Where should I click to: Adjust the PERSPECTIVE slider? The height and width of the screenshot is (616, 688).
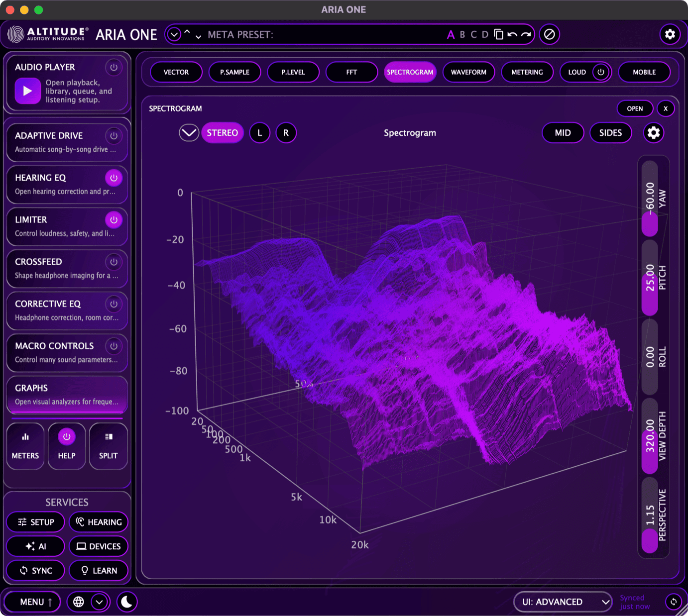point(650,515)
